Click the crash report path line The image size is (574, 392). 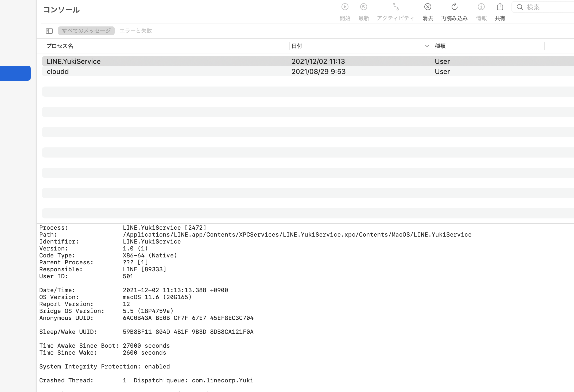click(x=297, y=234)
